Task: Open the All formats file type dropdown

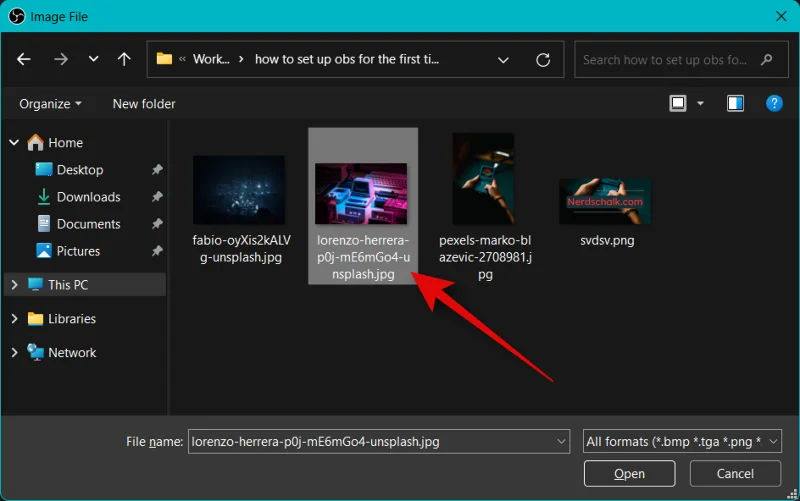Action: (x=682, y=441)
